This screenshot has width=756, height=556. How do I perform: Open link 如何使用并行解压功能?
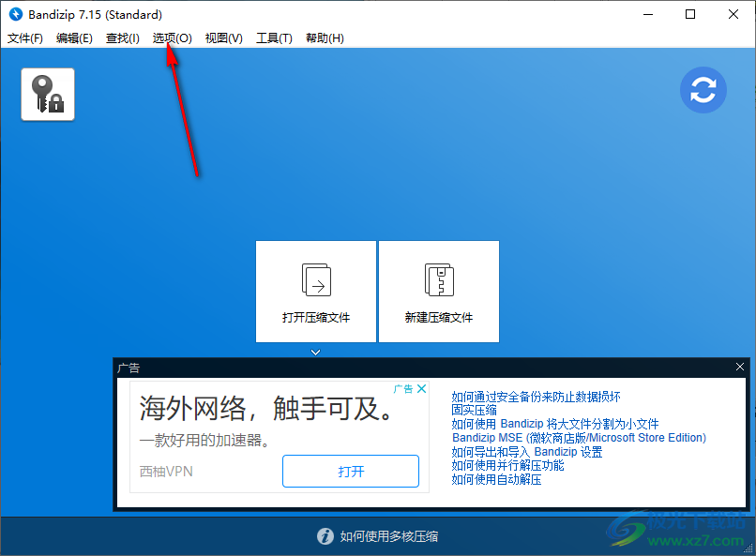(x=507, y=465)
